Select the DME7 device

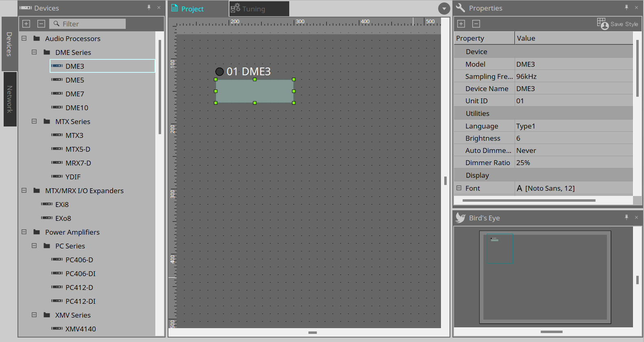tap(75, 94)
